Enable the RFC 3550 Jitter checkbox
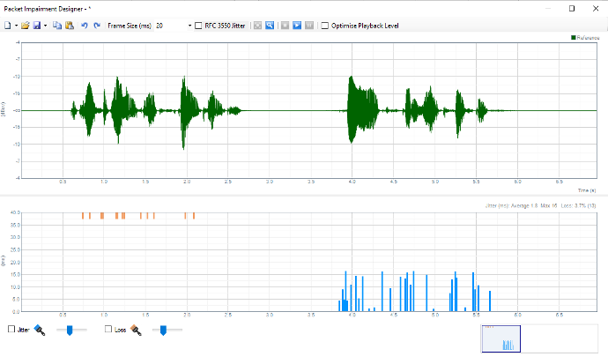608x364 pixels. click(x=198, y=26)
